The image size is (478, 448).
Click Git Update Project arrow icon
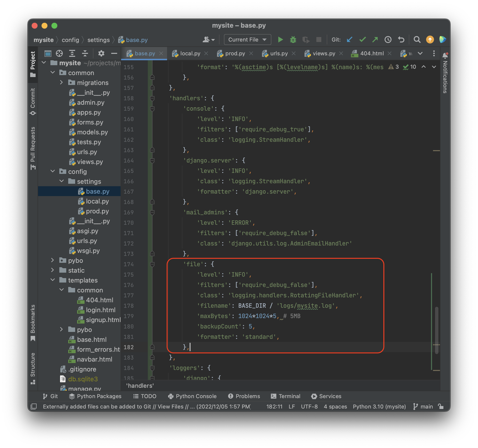click(x=349, y=40)
